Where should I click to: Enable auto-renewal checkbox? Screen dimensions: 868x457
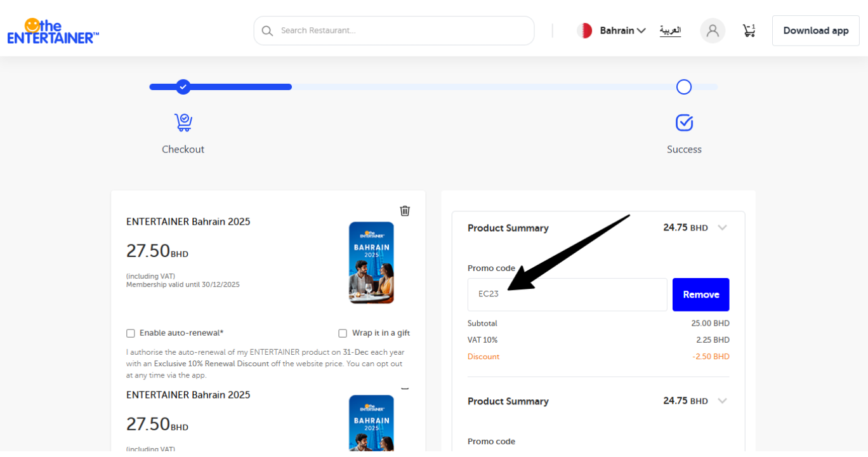[131, 333]
